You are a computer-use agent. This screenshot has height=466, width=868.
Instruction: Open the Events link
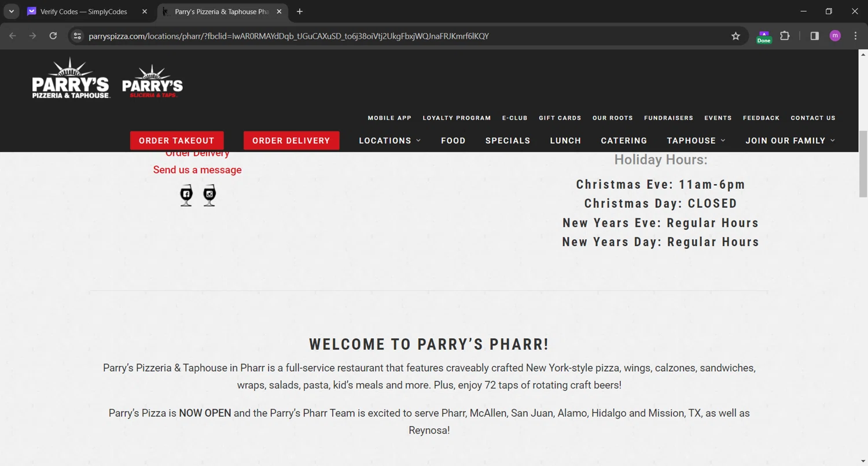click(x=718, y=118)
